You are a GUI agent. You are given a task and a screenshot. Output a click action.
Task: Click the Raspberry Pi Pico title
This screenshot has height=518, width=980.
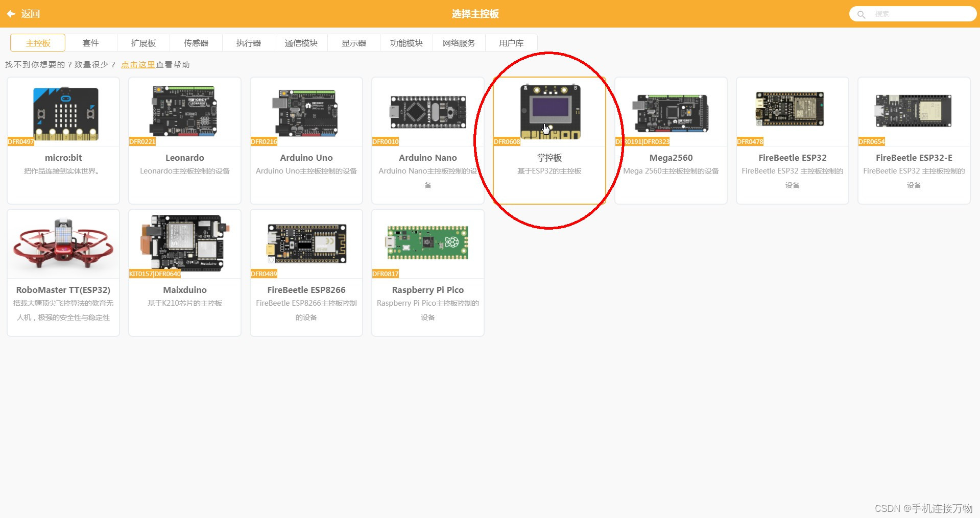pos(428,290)
